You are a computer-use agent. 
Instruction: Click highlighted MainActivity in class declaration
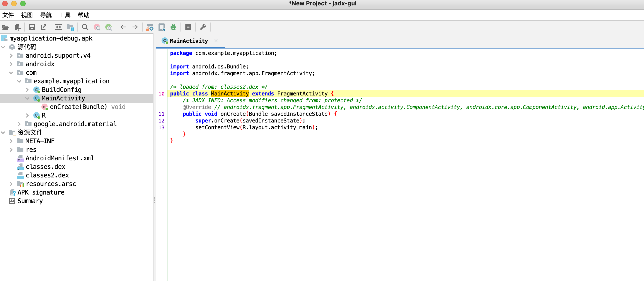tap(230, 94)
